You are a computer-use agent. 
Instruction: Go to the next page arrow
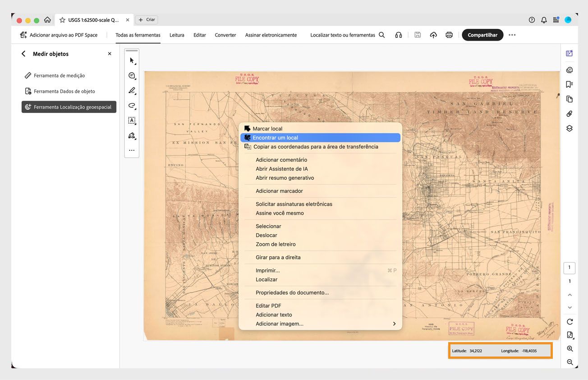point(570,307)
